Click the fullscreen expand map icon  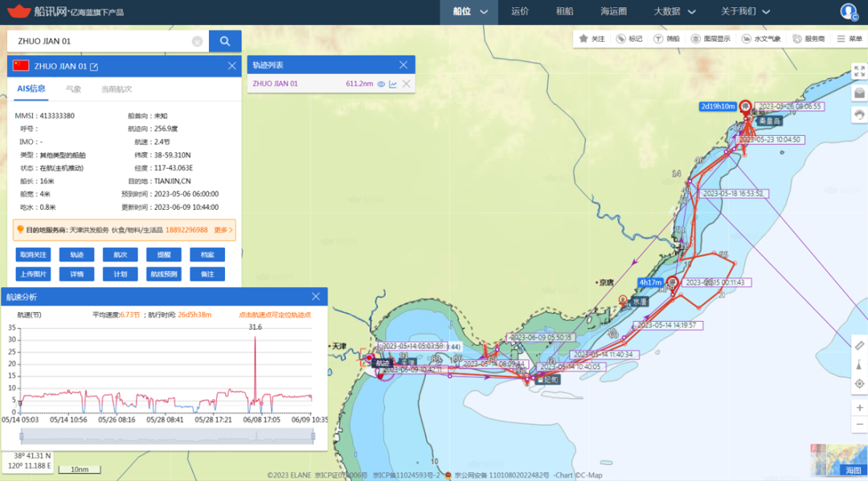(859, 71)
